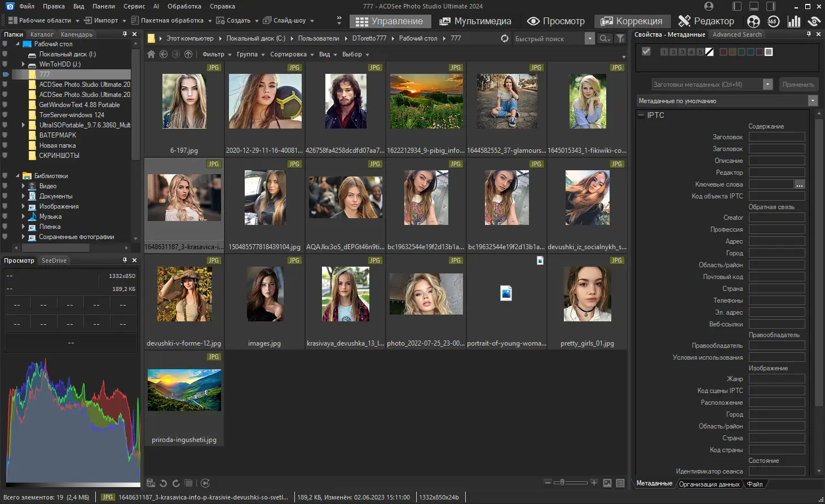Open the Обработка menu

[184, 6]
